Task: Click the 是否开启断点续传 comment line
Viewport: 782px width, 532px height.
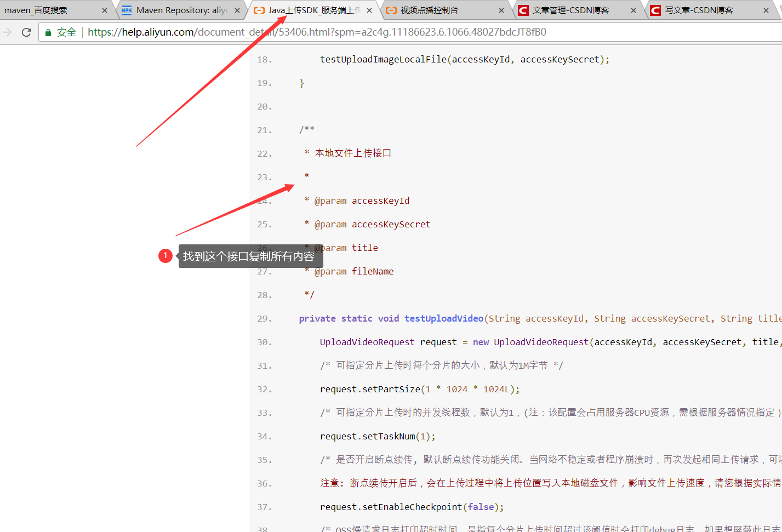Action: click(x=551, y=460)
